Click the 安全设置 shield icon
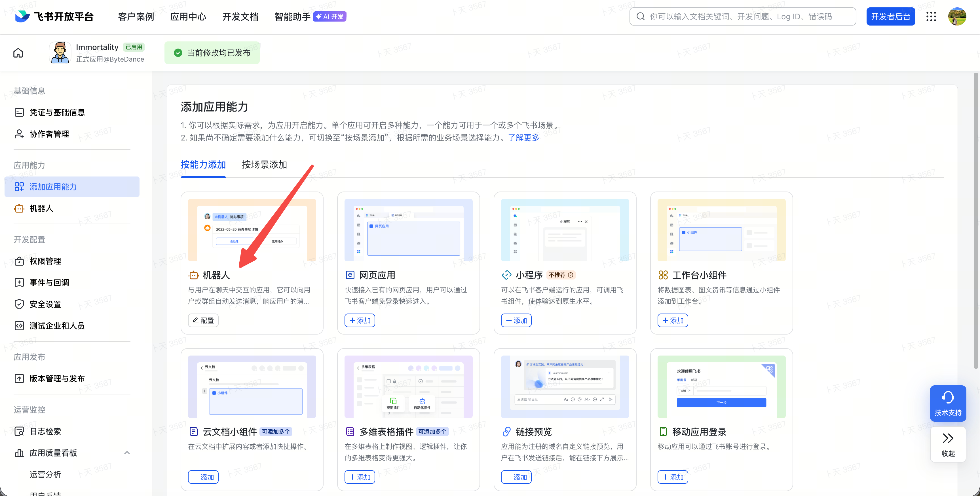This screenshot has height=496, width=980. 19,304
